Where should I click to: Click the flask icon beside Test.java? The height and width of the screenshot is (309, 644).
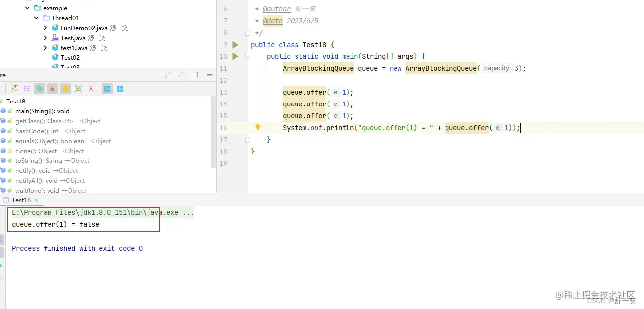coord(55,38)
